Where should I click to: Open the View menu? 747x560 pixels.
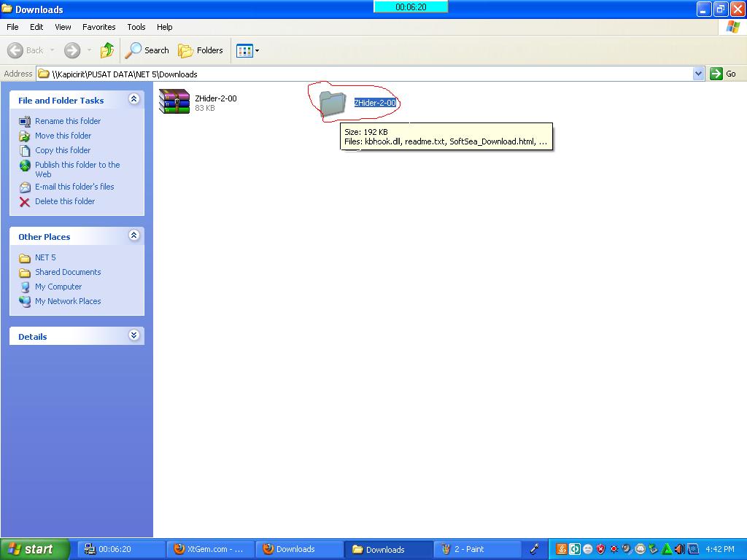(x=63, y=27)
